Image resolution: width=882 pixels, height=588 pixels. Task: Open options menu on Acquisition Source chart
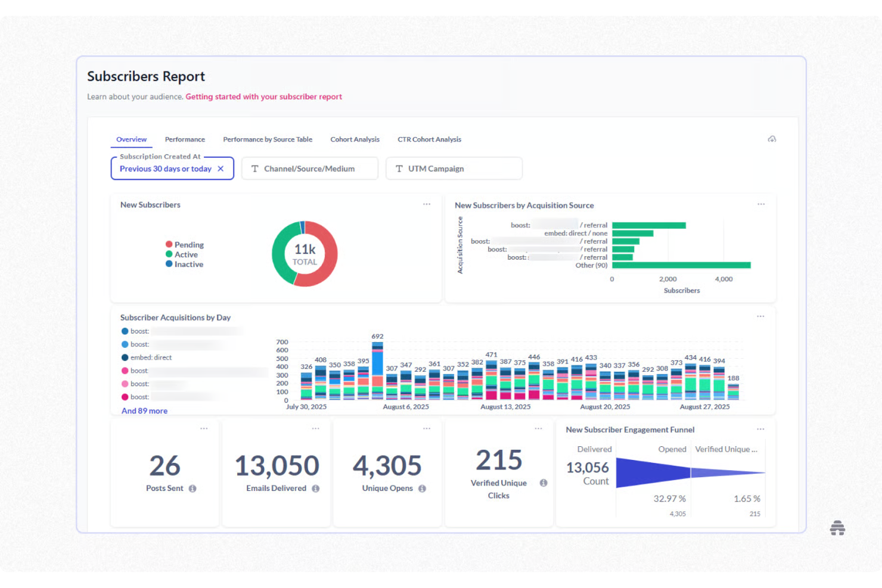pos(761,204)
